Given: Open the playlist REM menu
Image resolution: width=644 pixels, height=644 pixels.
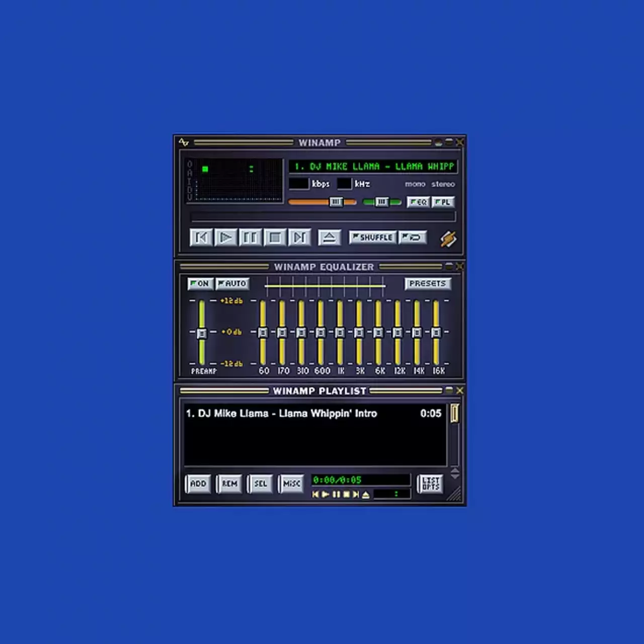Looking at the screenshot, I should tap(229, 484).
